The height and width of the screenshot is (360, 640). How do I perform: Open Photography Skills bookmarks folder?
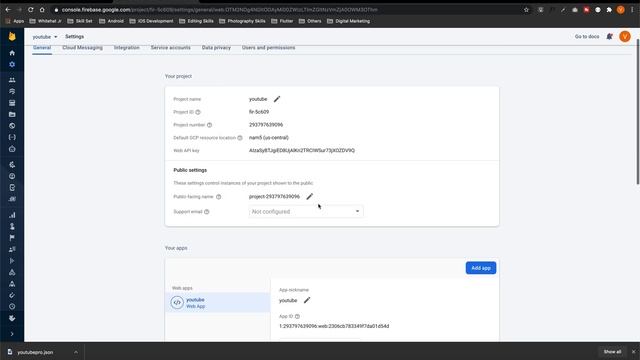242,21
